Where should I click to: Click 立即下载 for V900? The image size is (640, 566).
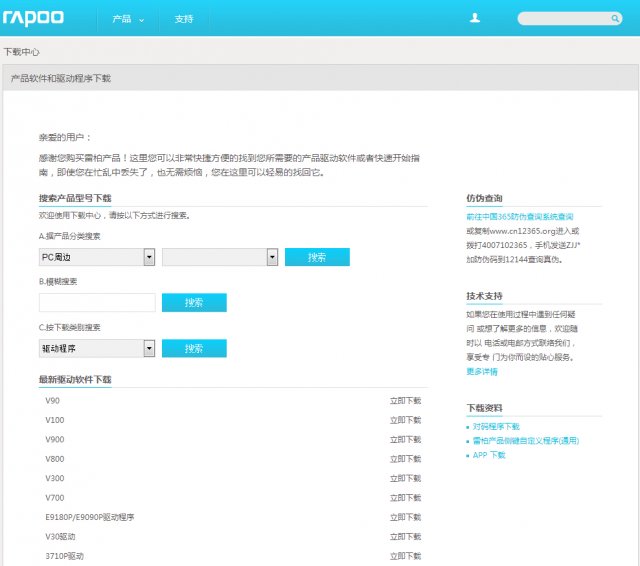pyautogui.click(x=405, y=440)
